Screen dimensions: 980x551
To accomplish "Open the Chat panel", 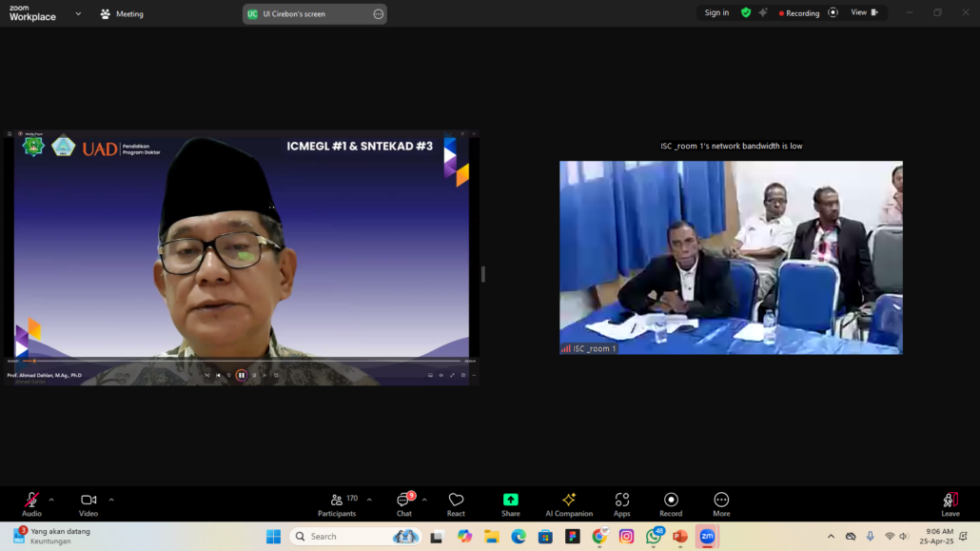I will (404, 503).
